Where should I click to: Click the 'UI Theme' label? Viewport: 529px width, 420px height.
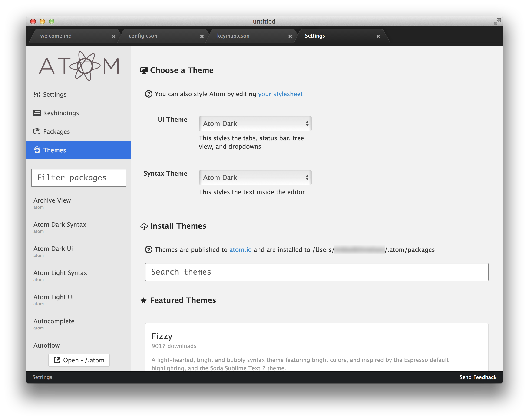coord(172,120)
